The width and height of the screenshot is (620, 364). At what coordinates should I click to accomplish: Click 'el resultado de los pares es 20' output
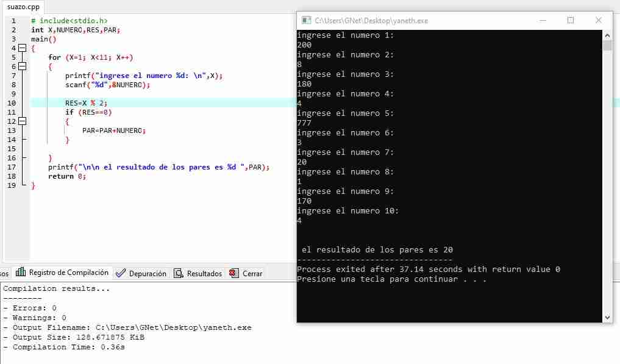tap(377, 249)
